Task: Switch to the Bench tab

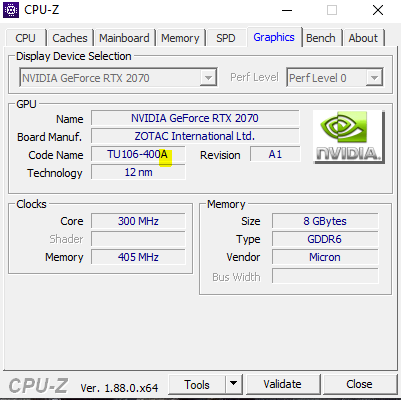Action: pyautogui.click(x=321, y=38)
